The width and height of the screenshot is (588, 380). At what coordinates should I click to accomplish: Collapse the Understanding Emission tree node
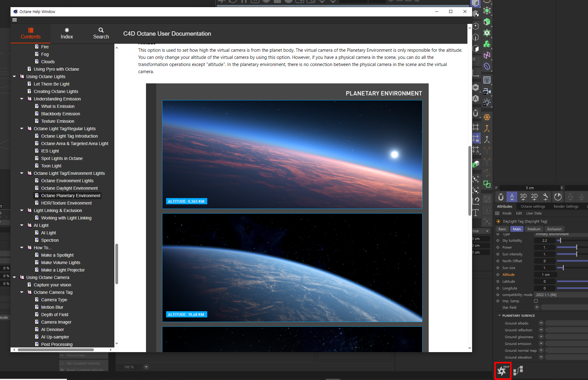coord(22,99)
